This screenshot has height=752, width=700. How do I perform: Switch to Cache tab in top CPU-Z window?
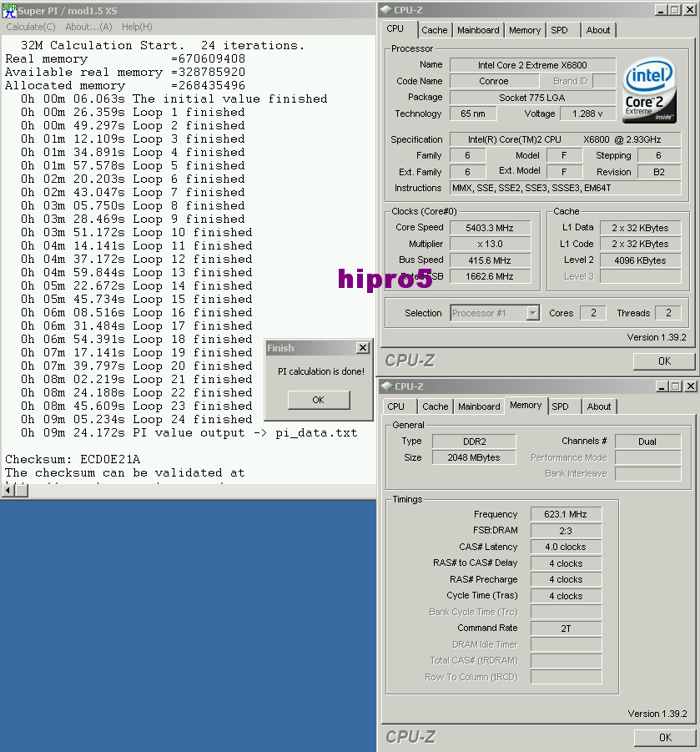click(x=435, y=30)
